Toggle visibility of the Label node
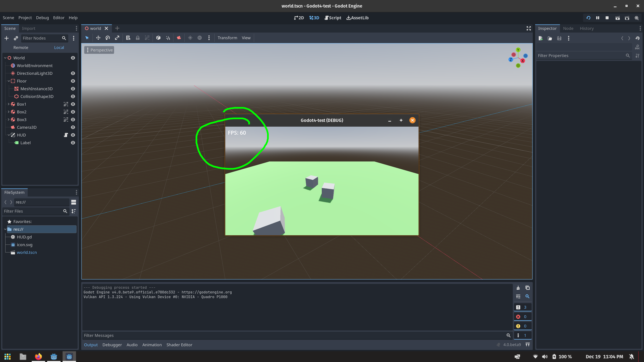Image resolution: width=644 pixels, height=362 pixels. [73, 143]
